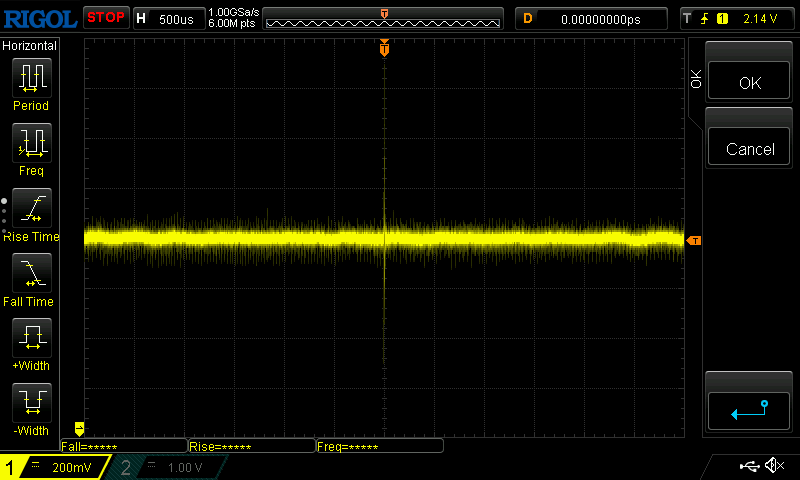Click the STOP run status indicator
The width and height of the screenshot is (800, 480).
point(106,17)
